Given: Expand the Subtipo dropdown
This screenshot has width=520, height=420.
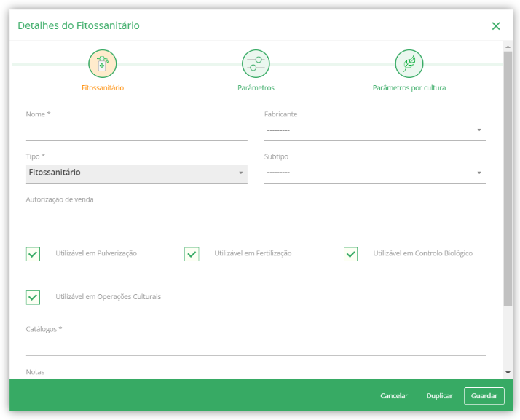Looking at the screenshot, I should click(x=375, y=173).
